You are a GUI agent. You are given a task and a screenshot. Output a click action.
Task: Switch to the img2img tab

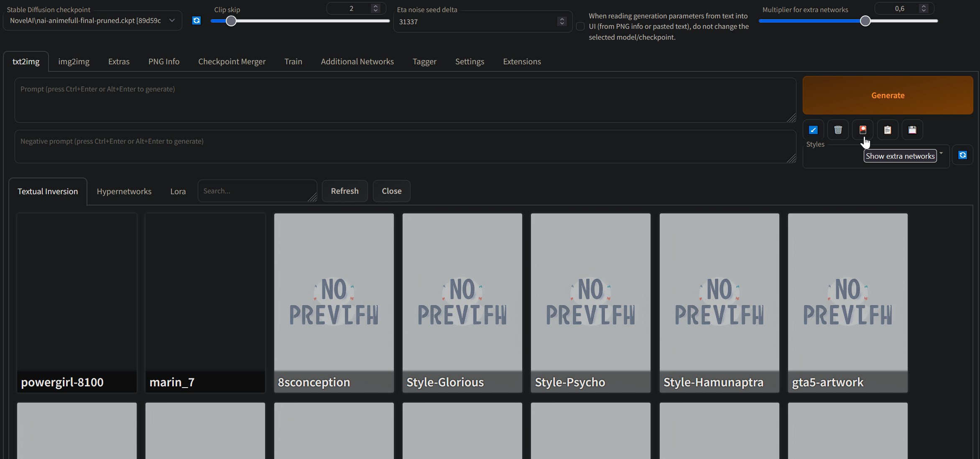(x=74, y=61)
